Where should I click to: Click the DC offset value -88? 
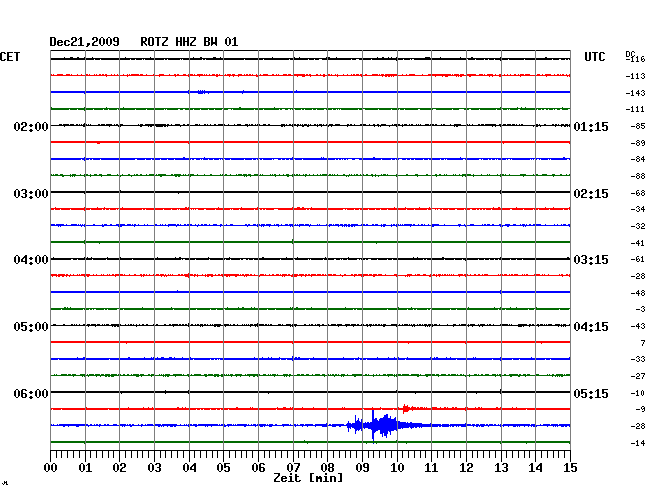click(638, 176)
